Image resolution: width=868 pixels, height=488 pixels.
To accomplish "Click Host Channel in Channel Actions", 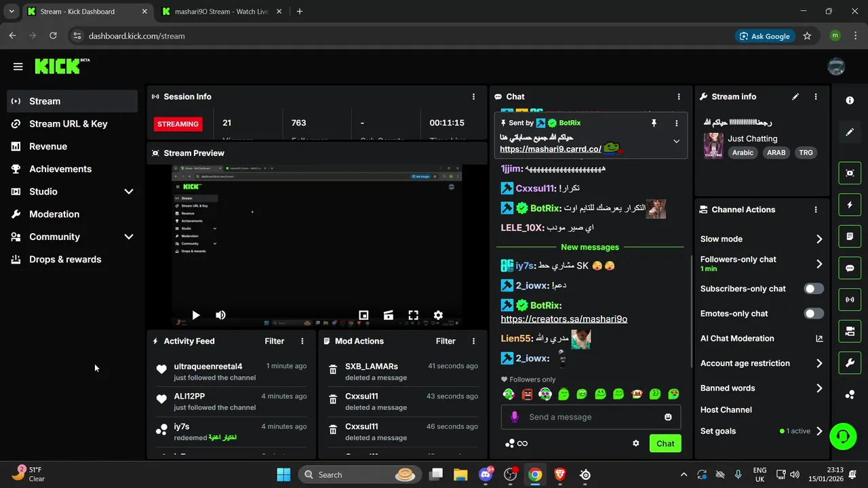I will click(x=726, y=409).
